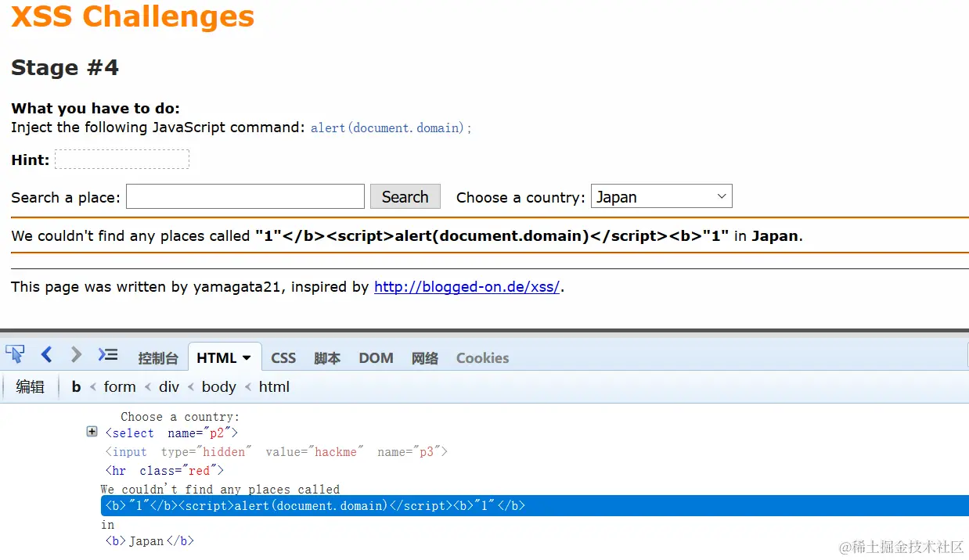Click the Stage #4 heading
This screenshot has width=969, height=560.
(65, 67)
